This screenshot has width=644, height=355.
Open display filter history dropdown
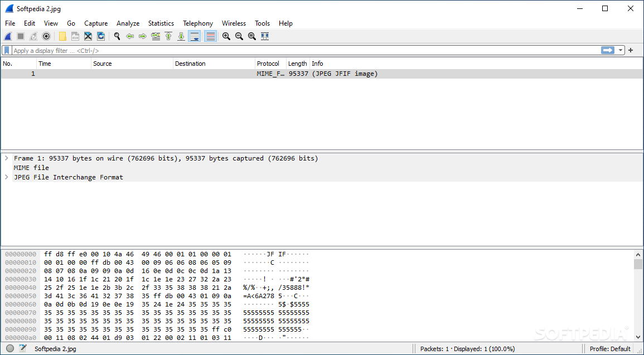pyautogui.click(x=620, y=51)
